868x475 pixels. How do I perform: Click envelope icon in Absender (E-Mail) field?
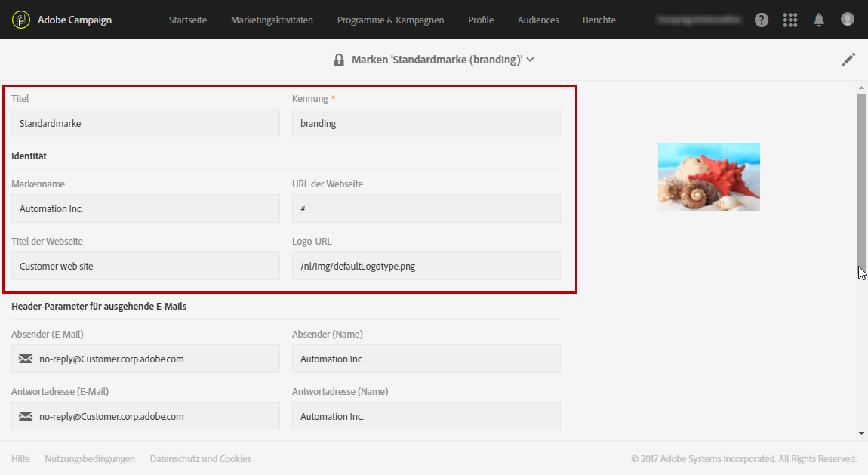click(x=26, y=359)
